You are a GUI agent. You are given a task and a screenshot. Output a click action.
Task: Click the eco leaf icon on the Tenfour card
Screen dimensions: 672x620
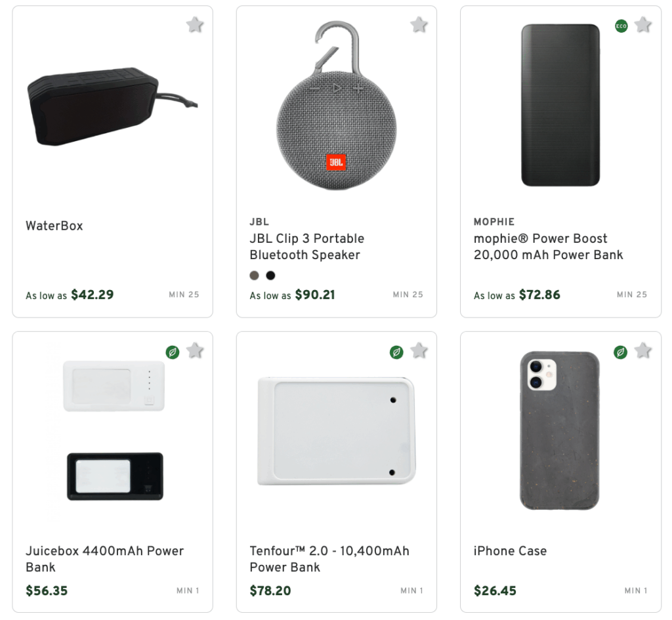[x=396, y=352]
